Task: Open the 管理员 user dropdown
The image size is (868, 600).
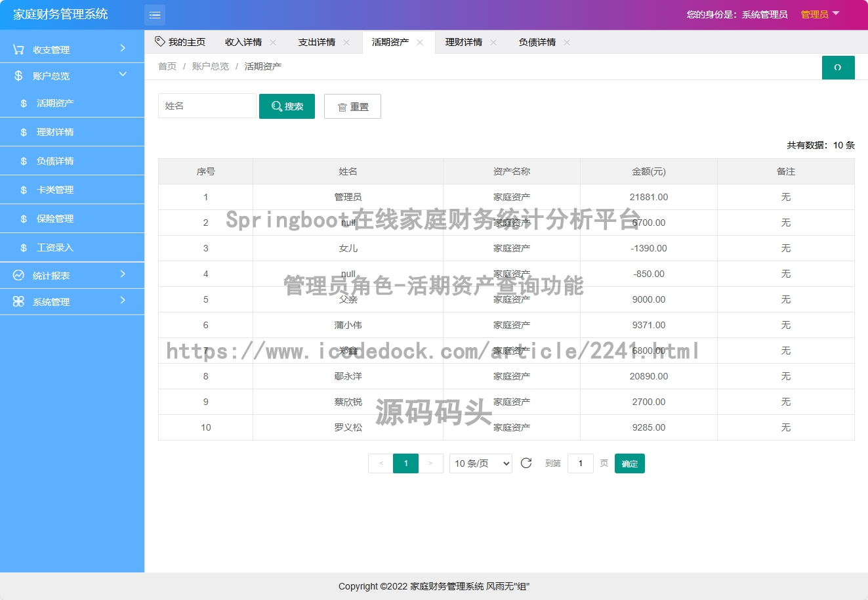Action: point(820,14)
